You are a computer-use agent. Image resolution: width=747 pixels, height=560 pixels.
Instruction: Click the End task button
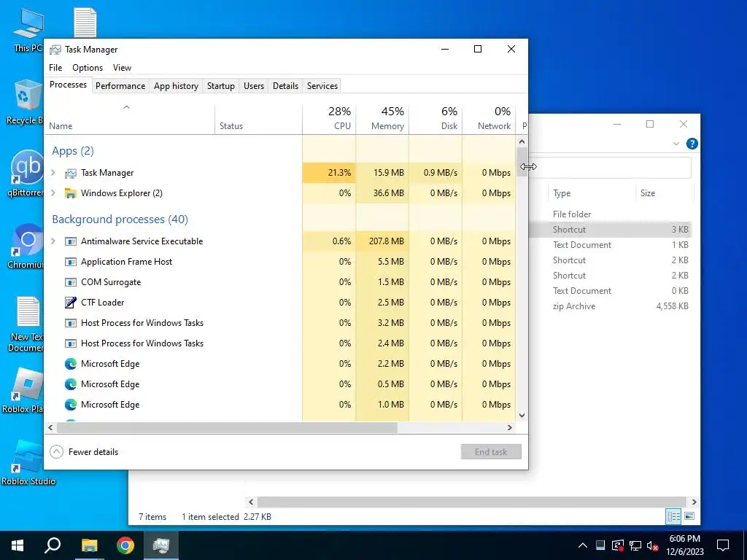coord(491,452)
